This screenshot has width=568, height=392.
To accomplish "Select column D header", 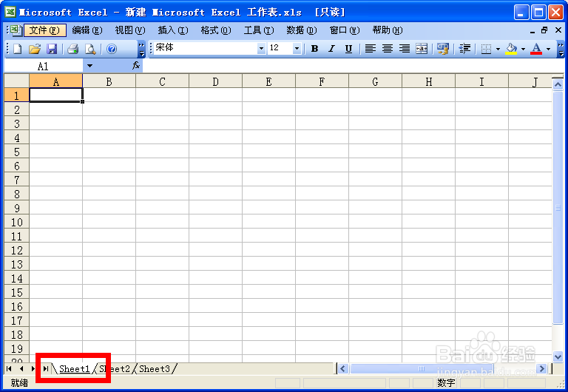I will (x=215, y=82).
